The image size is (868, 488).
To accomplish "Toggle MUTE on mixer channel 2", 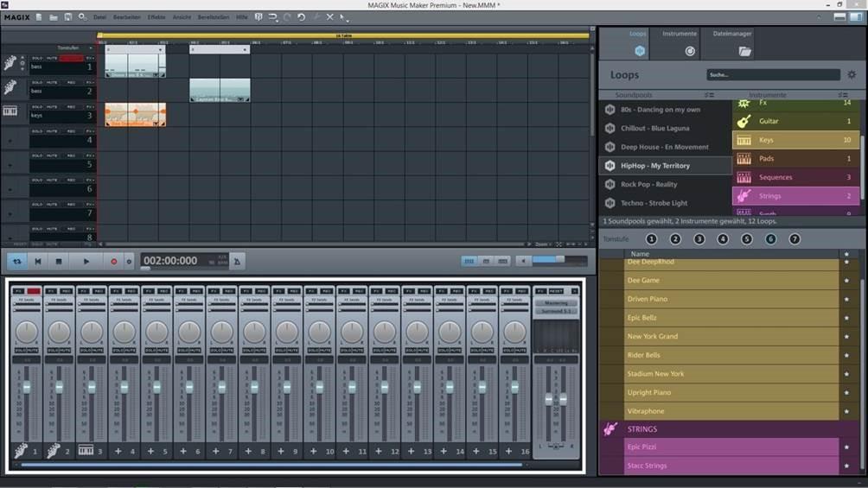I will point(66,350).
